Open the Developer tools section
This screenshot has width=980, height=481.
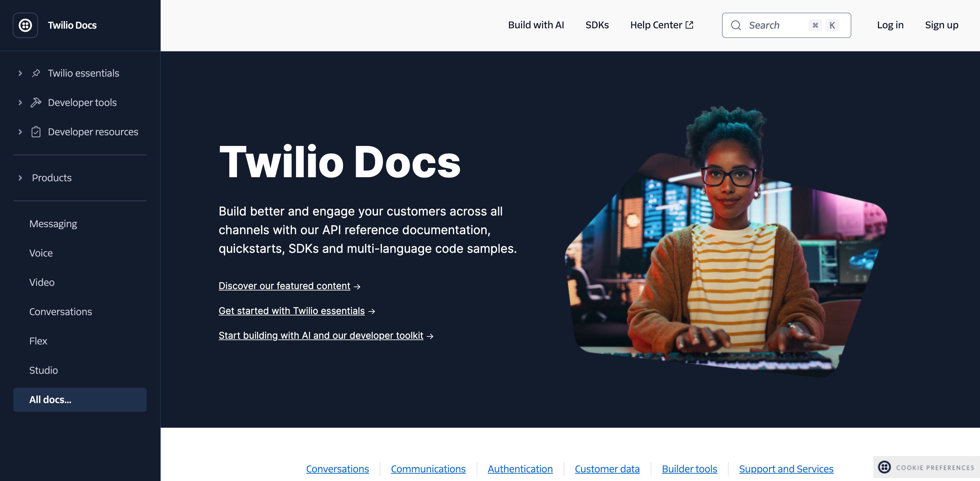(82, 102)
